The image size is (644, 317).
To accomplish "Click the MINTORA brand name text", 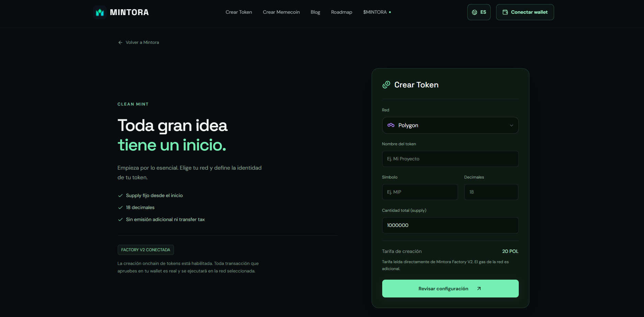I will click(x=129, y=12).
